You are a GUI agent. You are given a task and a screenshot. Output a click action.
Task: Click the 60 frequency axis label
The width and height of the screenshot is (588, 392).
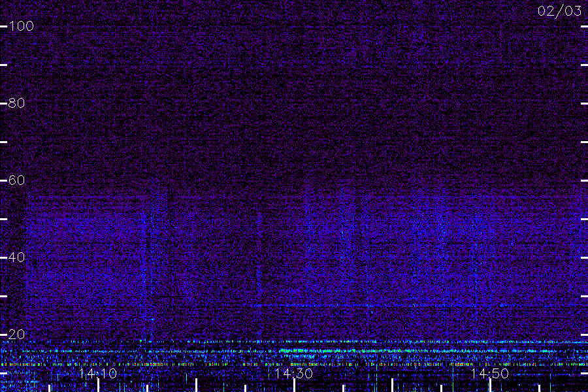[x=16, y=180]
